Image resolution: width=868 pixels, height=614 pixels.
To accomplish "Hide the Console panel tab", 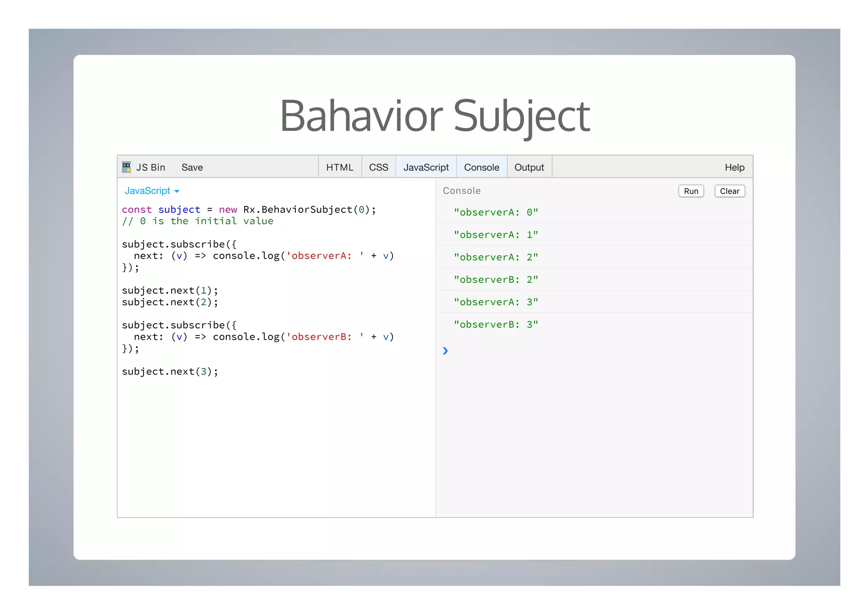I will point(481,167).
